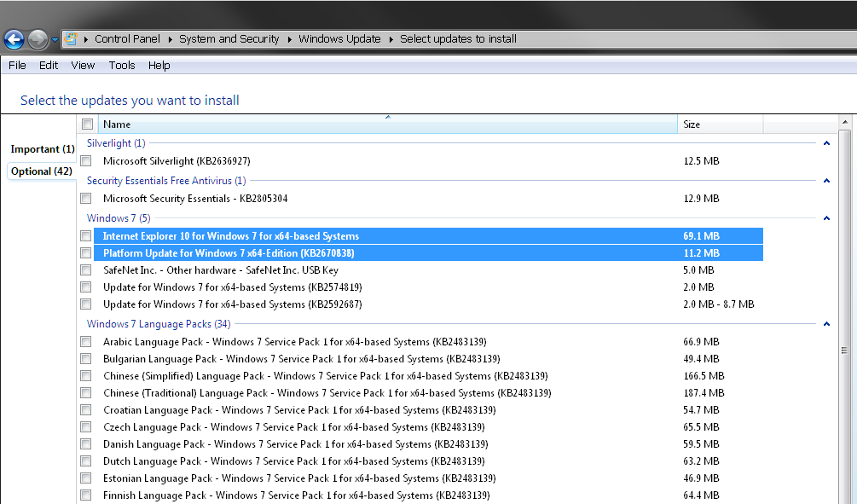The width and height of the screenshot is (857, 504).
Task: Click Windows Update in the breadcrumb path
Action: [x=339, y=39]
